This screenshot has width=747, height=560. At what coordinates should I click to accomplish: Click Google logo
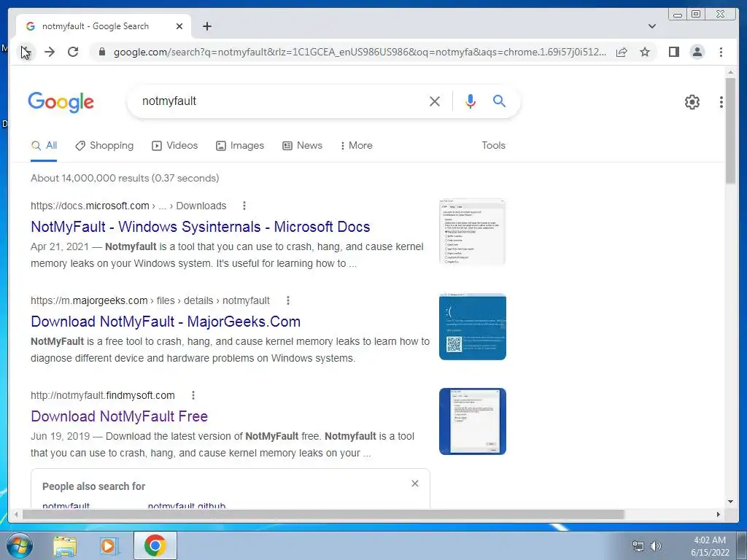tap(61, 102)
